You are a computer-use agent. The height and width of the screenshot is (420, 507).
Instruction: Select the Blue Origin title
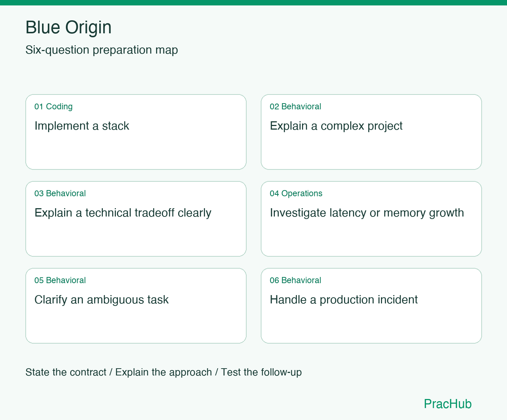click(x=68, y=28)
